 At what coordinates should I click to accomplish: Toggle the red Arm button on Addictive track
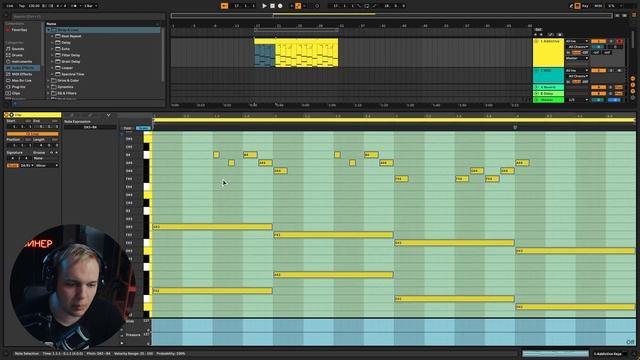pyautogui.click(x=620, y=41)
